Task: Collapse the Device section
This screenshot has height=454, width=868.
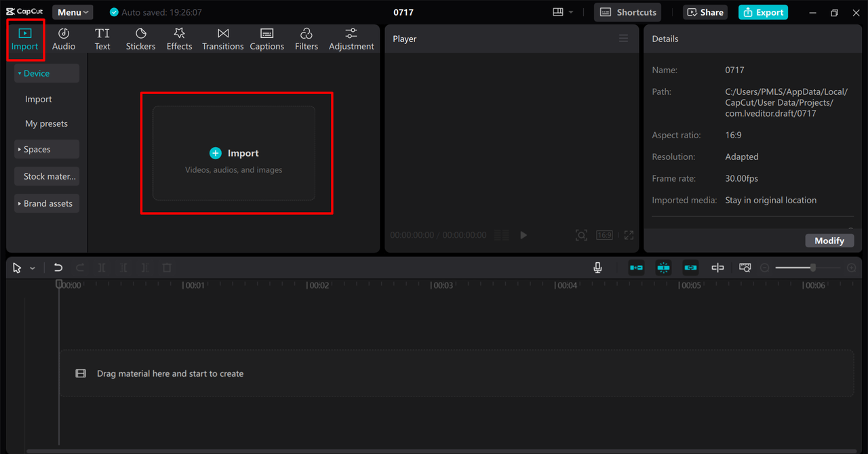Action: (47, 73)
